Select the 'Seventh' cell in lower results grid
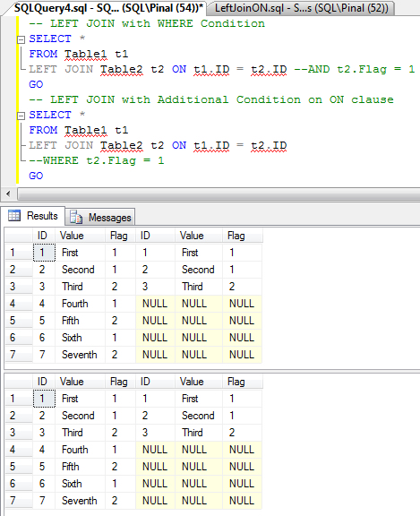This screenshot has height=516, width=420. [80, 501]
